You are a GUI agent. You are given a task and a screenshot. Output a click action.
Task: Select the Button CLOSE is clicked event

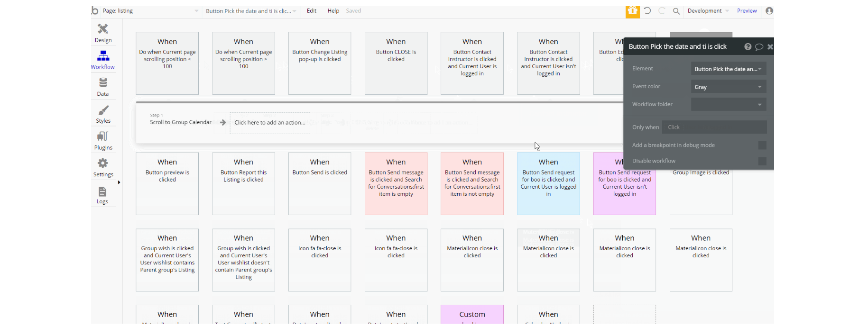[396, 63]
